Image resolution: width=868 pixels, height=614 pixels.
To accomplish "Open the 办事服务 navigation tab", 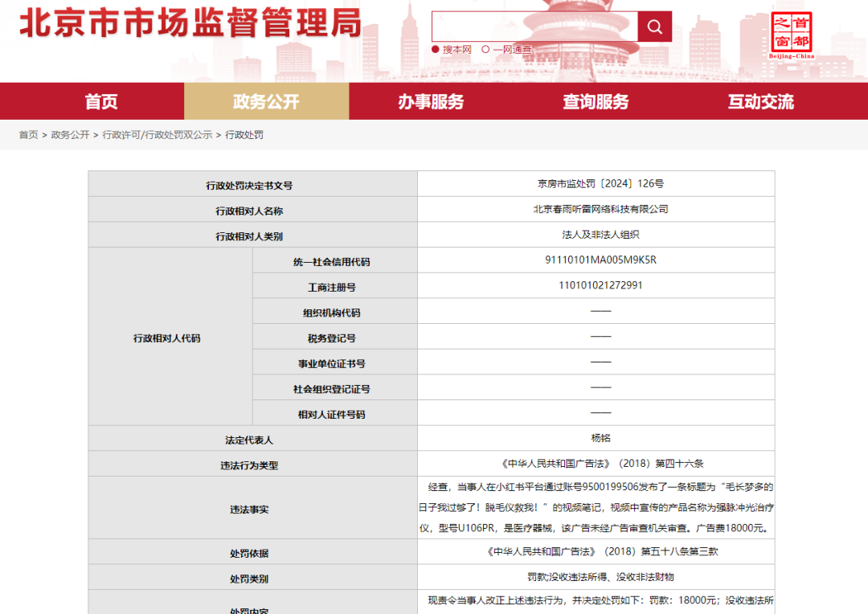I will [x=431, y=101].
